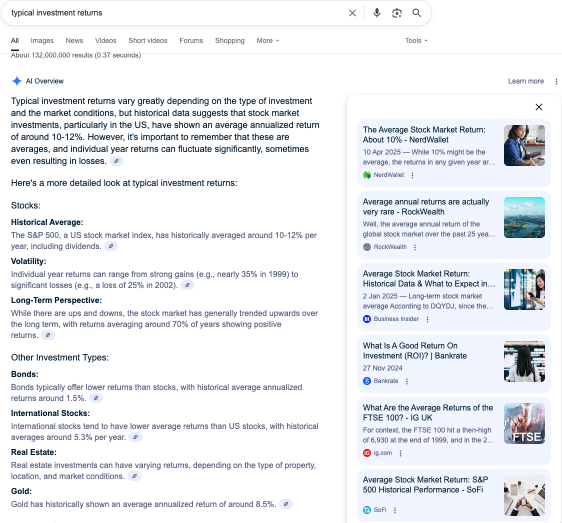Open search by image camera icon
The height and width of the screenshot is (523, 562).
pyautogui.click(x=397, y=13)
